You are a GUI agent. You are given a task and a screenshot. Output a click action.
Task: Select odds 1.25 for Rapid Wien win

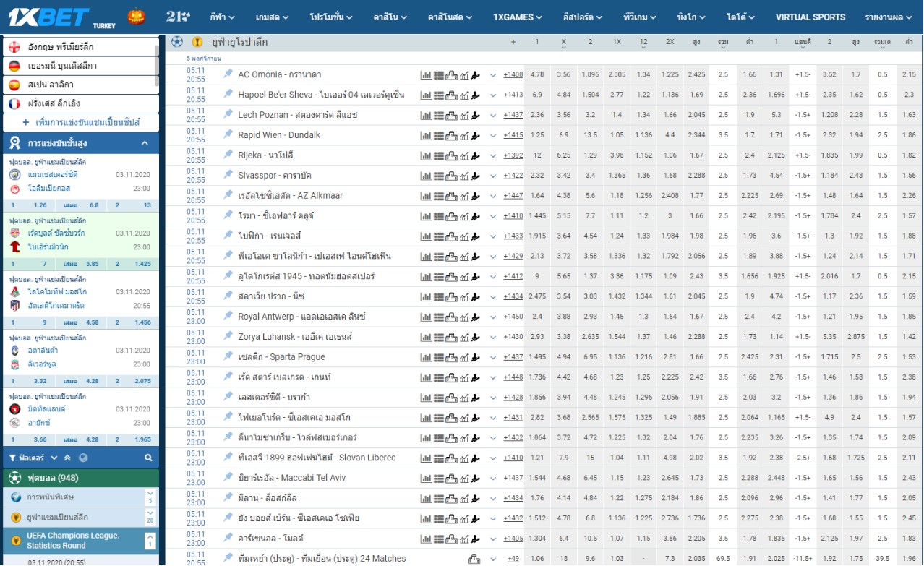tap(537, 135)
